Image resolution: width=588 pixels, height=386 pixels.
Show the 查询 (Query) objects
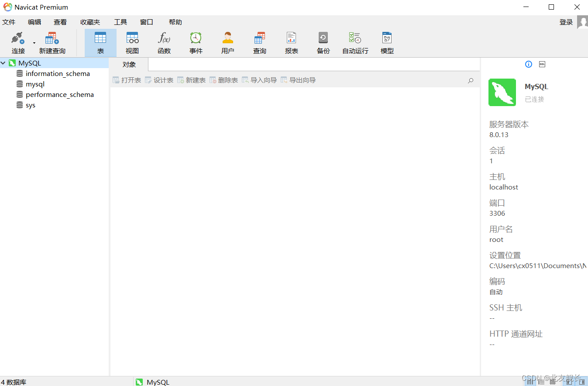(260, 43)
